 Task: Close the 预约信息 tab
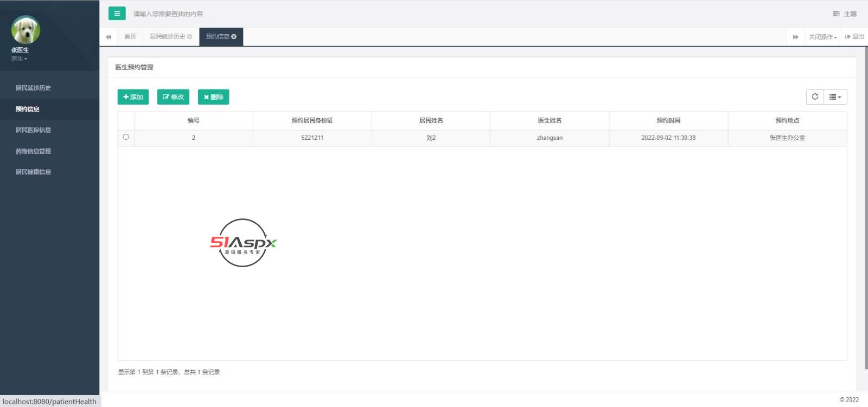(234, 36)
